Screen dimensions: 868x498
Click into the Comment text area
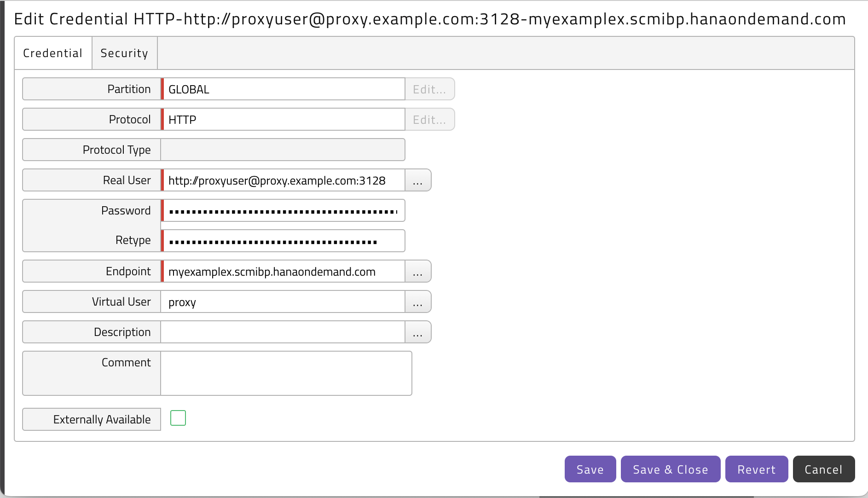pyautogui.click(x=286, y=373)
